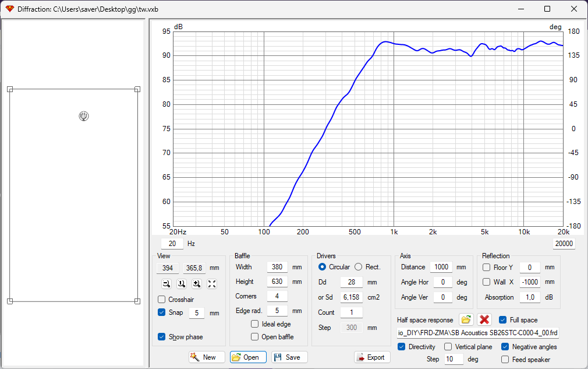Viewport: 588px width, 369px height.
Task: Click the directivity Step degrees field
Action: 454,359
